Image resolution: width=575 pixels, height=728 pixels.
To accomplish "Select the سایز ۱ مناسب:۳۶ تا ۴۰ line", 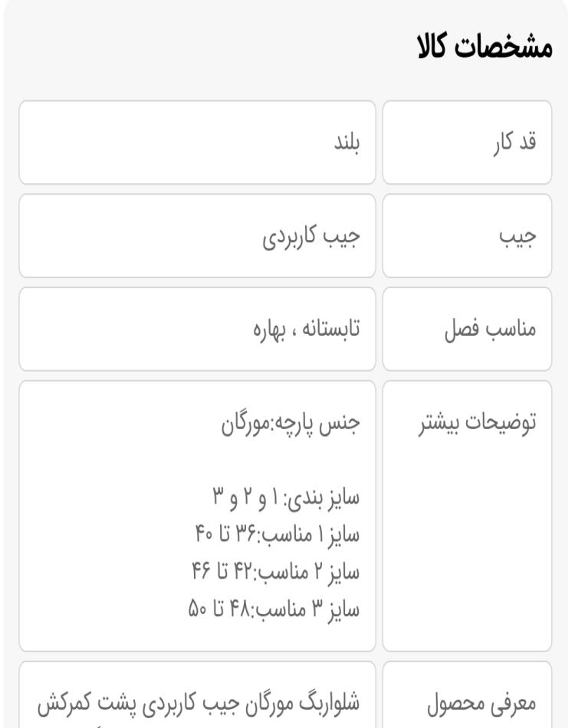I will [278, 534].
